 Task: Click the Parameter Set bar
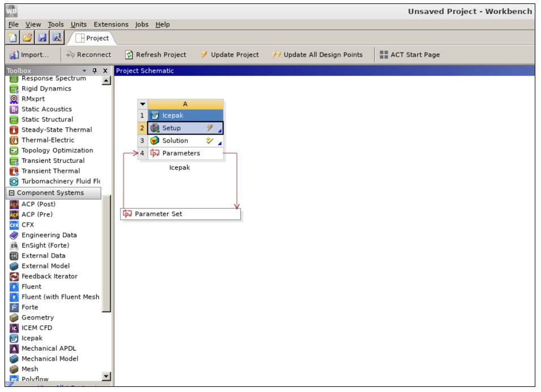(x=181, y=214)
